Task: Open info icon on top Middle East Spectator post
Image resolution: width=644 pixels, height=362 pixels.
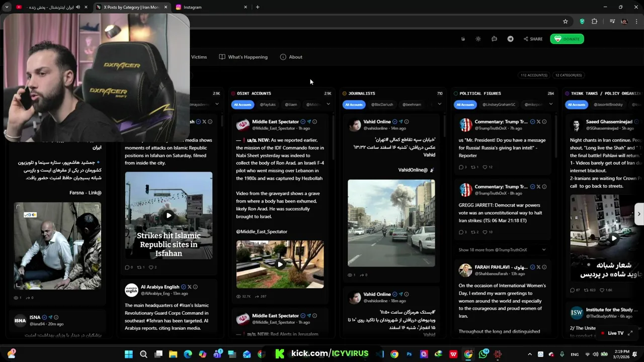Action: point(315,122)
